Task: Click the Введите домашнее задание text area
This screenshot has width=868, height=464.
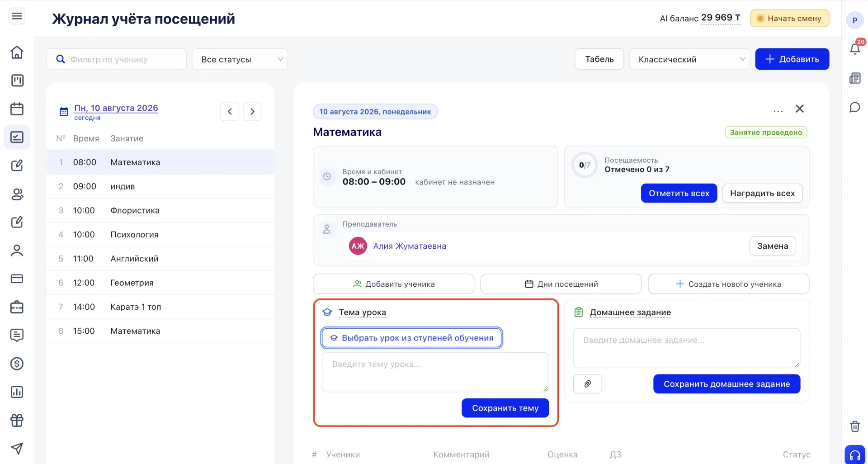Action: coord(687,348)
